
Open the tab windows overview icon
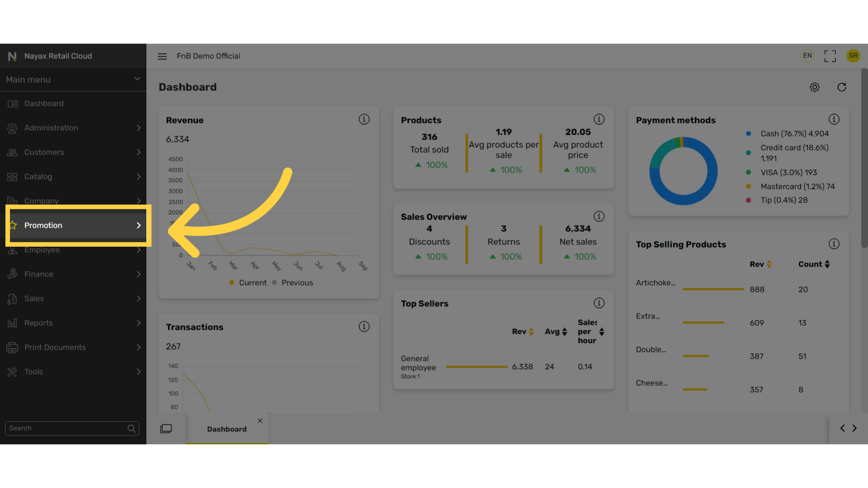pos(166,428)
